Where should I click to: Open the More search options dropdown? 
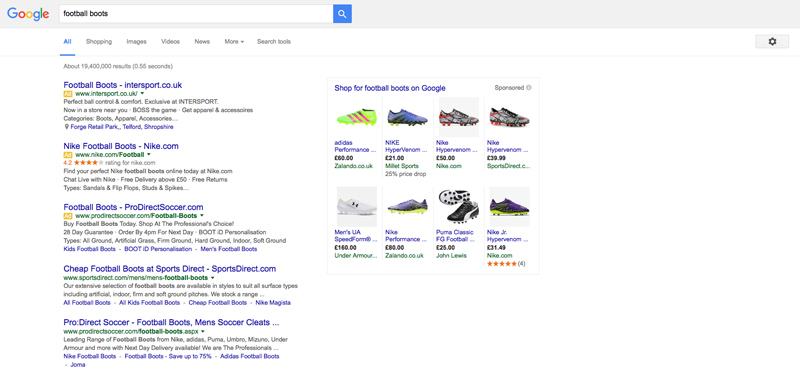[x=234, y=42]
